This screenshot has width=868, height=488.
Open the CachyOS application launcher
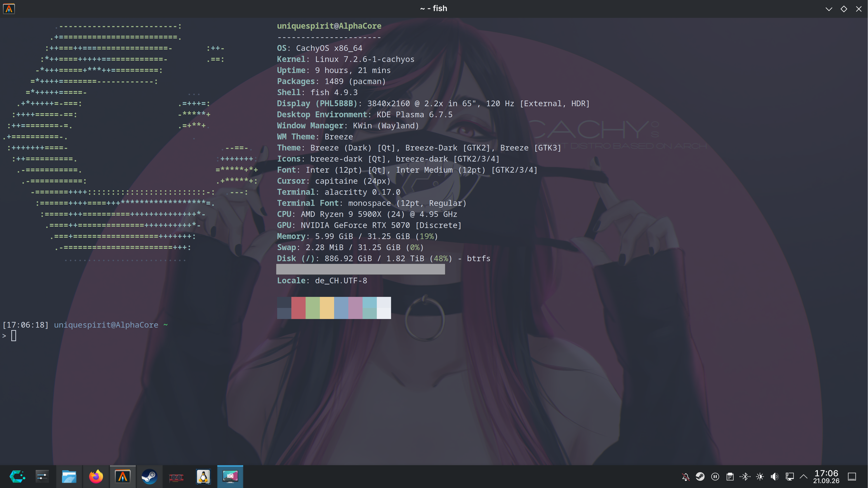pyautogui.click(x=17, y=476)
